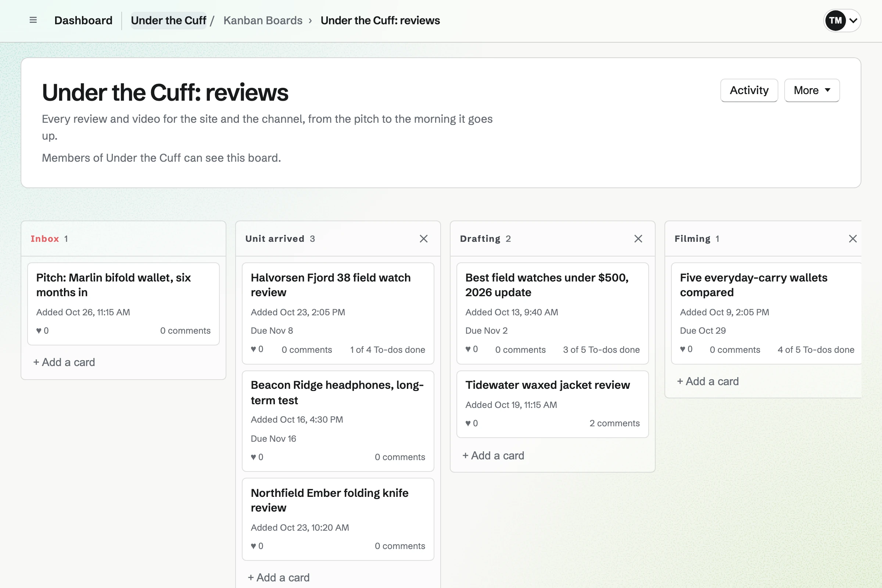Click the 'Due Oct 29' date
Image resolution: width=882 pixels, height=588 pixels.
point(703,331)
